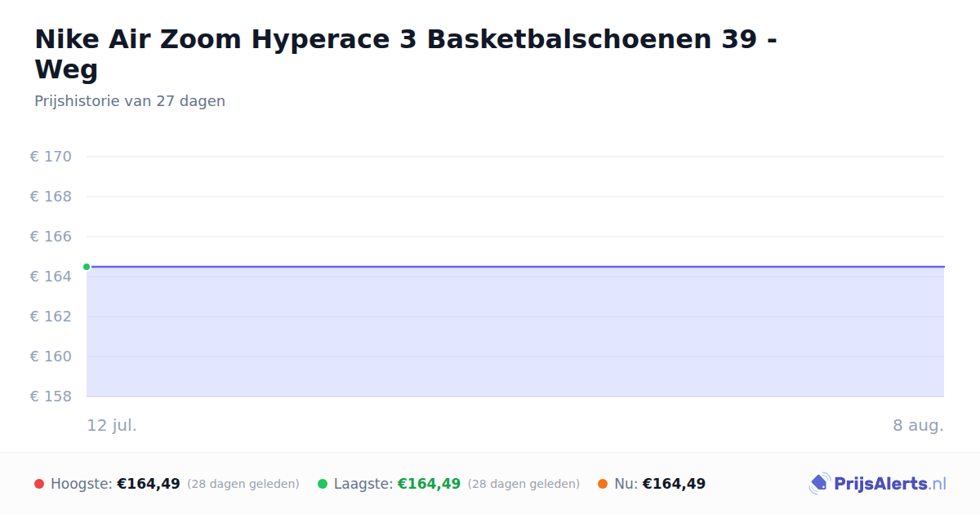Image resolution: width=980 pixels, height=514 pixels.
Task: Click '(28 dagen geleden)' next to Laagste
Action: (x=523, y=484)
